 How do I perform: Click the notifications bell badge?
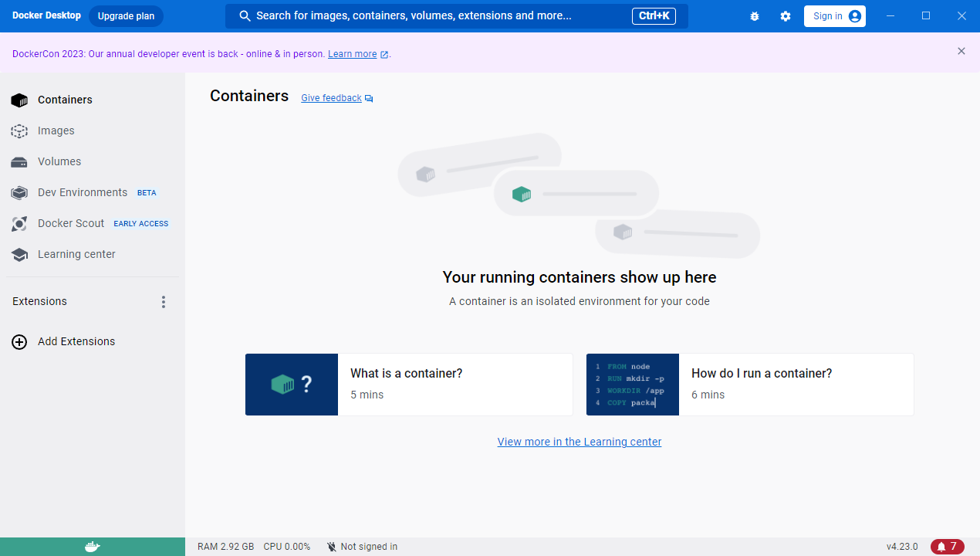tap(948, 547)
